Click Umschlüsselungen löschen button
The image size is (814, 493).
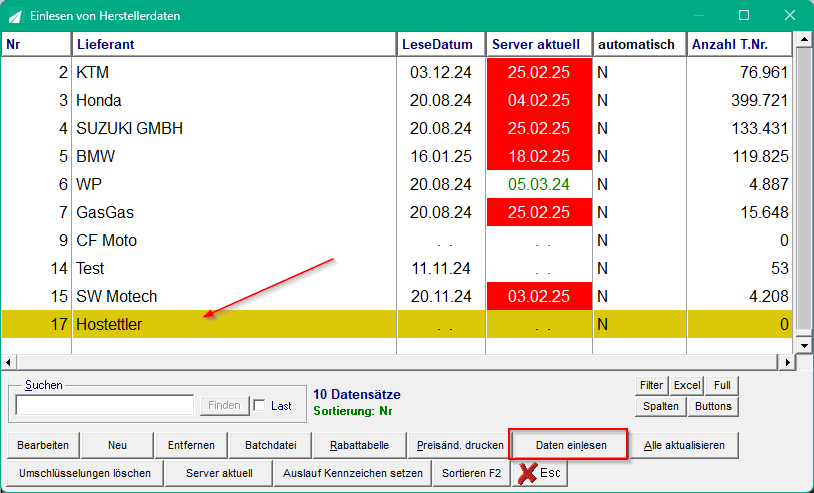[x=85, y=473]
